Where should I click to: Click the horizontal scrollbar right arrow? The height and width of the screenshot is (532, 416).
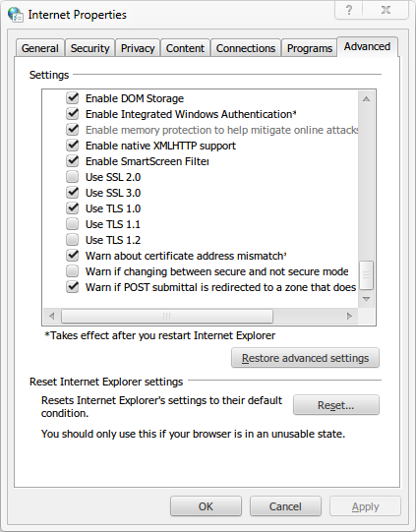click(349, 317)
